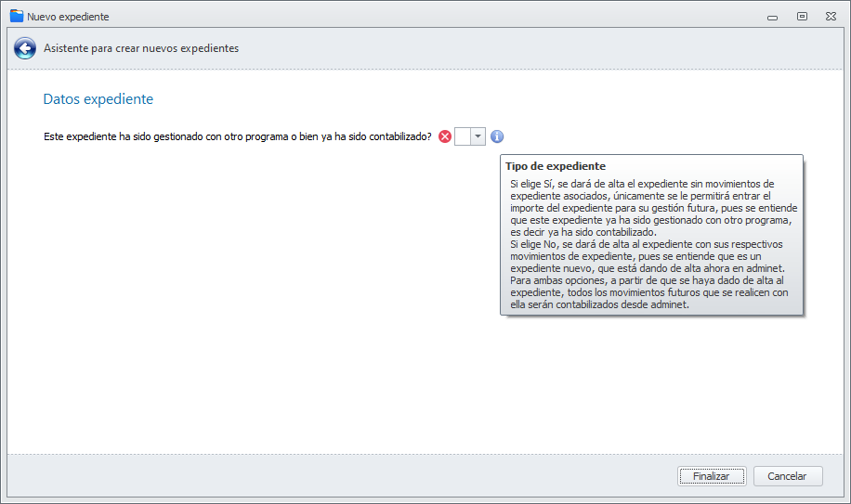Click the red validation error icon

coord(445,136)
